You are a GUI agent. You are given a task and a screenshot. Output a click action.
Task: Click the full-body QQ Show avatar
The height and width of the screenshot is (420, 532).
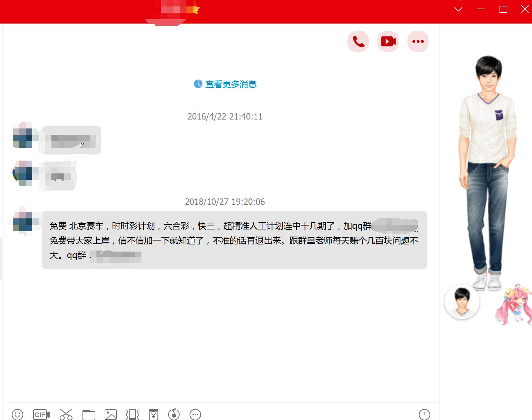click(x=487, y=161)
